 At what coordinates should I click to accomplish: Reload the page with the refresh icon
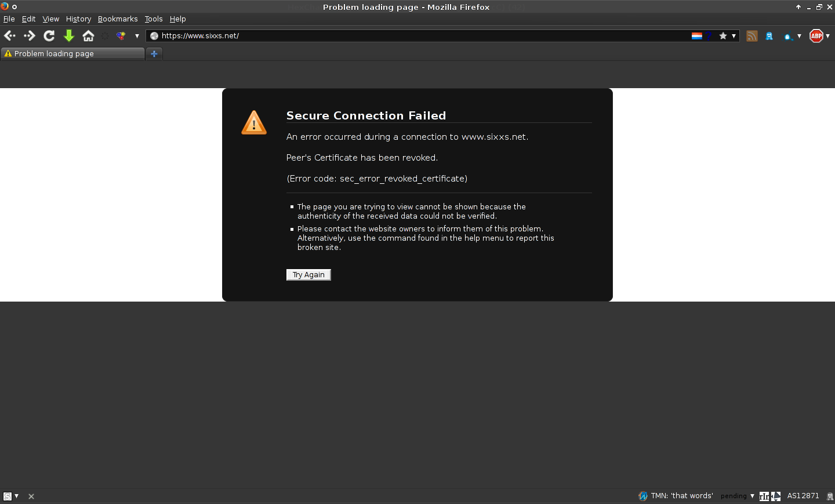[49, 36]
